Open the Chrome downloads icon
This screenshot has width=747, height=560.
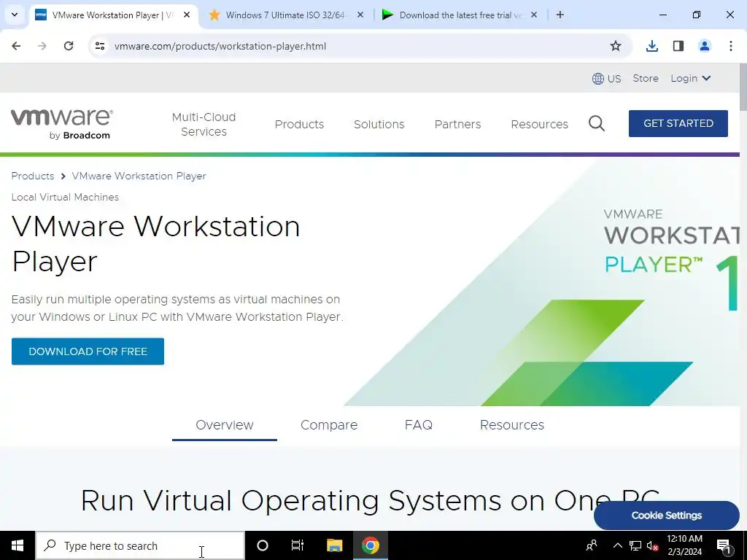(651, 46)
